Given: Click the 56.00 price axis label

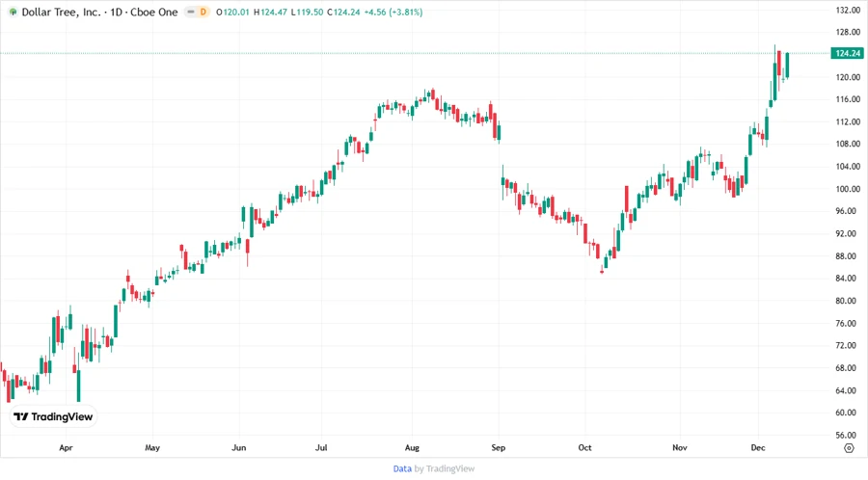Looking at the screenshot, I should pos(848,435).
